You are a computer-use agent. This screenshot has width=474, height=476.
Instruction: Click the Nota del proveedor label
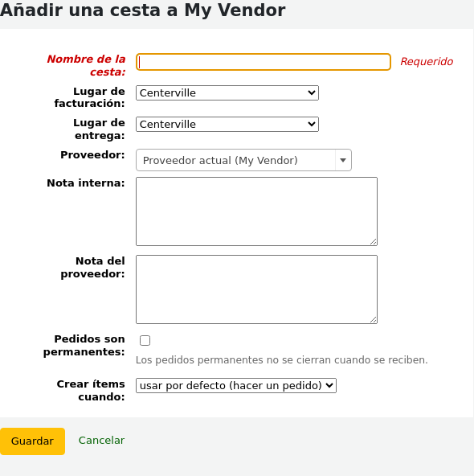(x=92, y=267)
